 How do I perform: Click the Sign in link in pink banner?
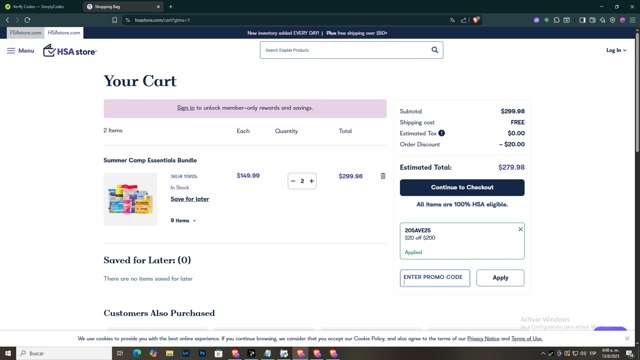pos(186,108)
